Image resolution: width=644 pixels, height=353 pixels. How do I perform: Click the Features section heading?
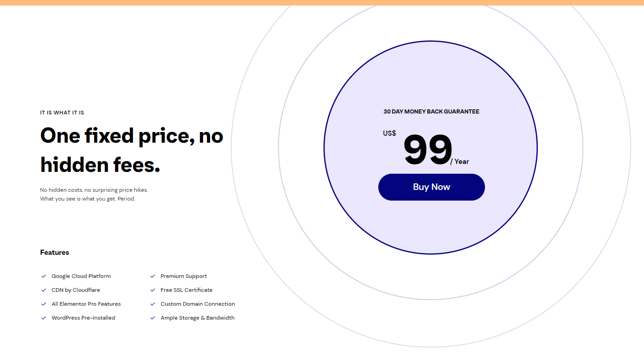pyautogui.click(x=55, y=252)
